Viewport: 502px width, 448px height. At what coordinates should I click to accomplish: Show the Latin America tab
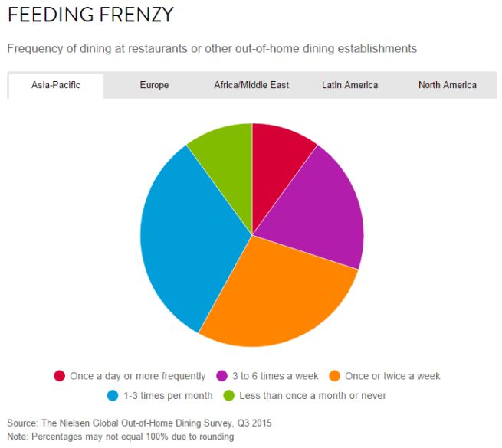click(349, 85)
